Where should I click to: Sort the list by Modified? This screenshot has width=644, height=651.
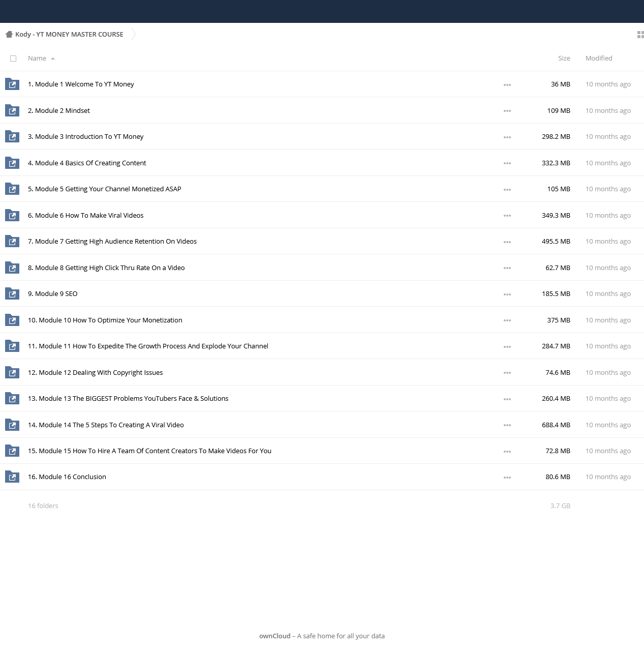point(599,58)
